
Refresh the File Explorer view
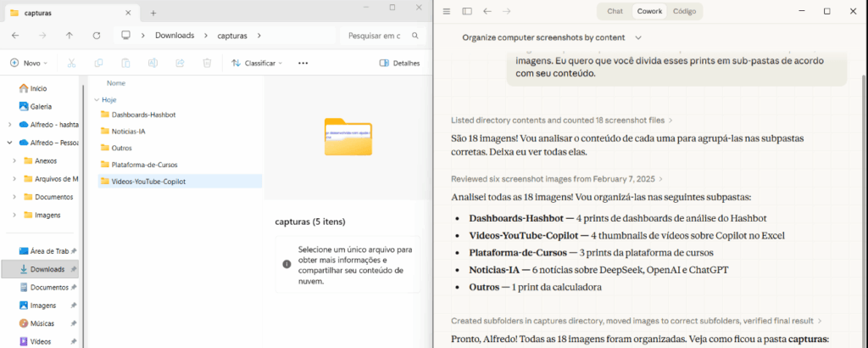(x=97, y=36)
